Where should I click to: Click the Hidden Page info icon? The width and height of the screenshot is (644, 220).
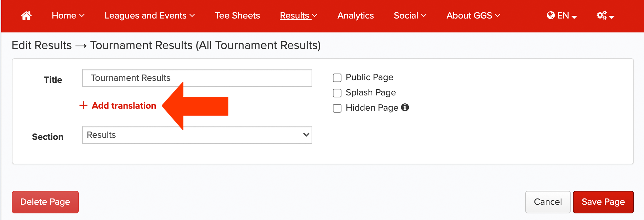click(405, 108)
